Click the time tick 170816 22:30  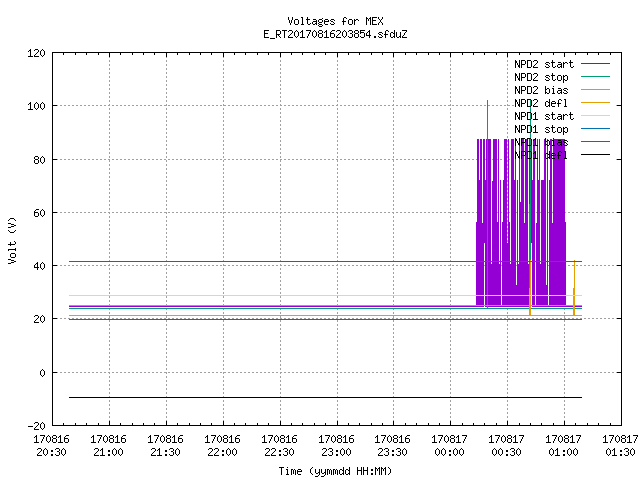(279, 446)
